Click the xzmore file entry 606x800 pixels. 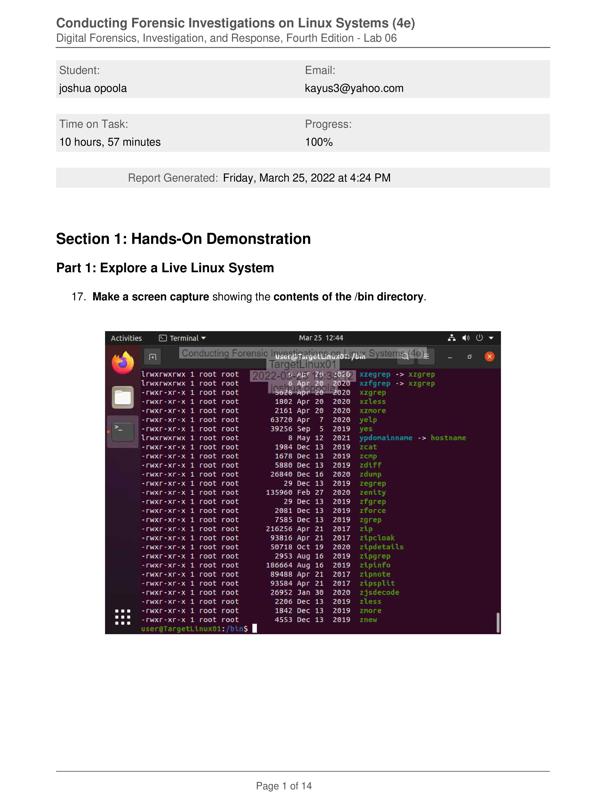373,411
